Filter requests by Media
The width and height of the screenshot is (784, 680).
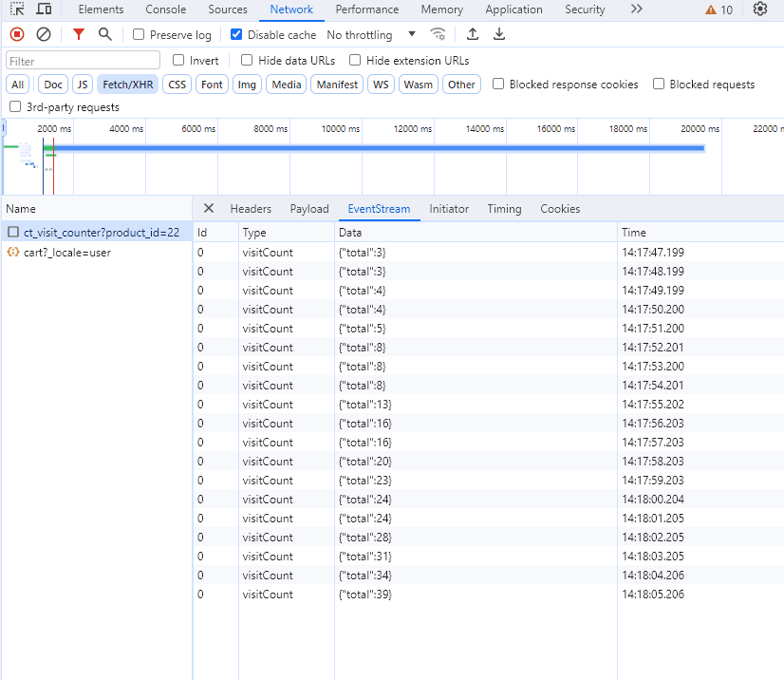pos(287,85)
